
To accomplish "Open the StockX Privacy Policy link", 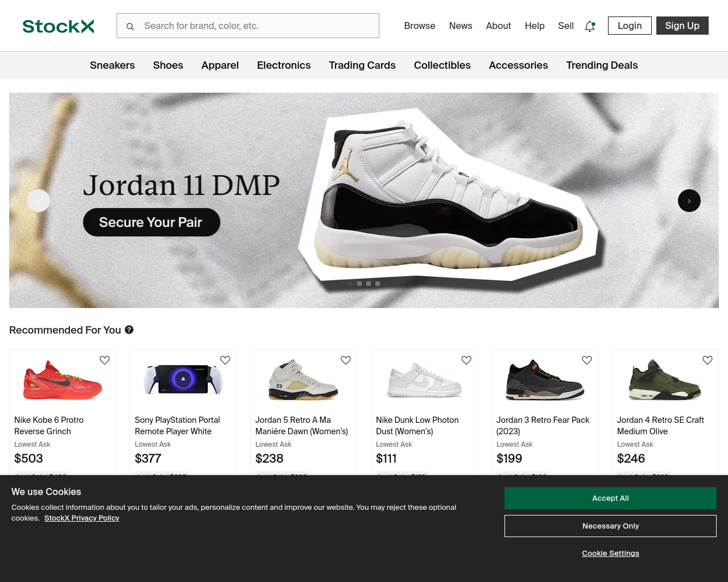I will point(82,518).
